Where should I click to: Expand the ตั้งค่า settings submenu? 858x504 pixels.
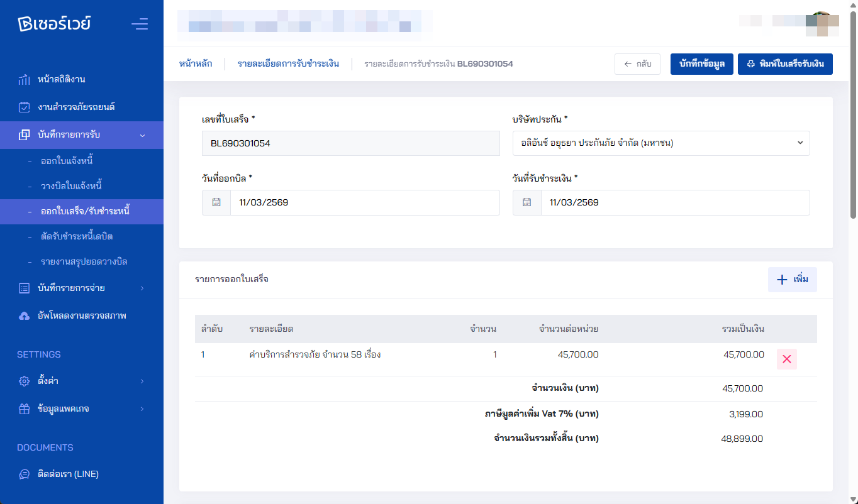point(82,381)
